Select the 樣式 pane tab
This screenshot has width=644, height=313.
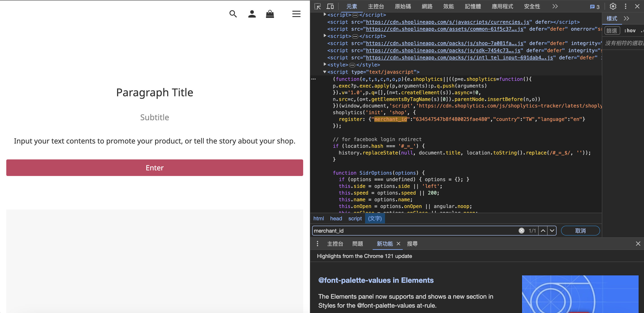[x=611, y=18]
